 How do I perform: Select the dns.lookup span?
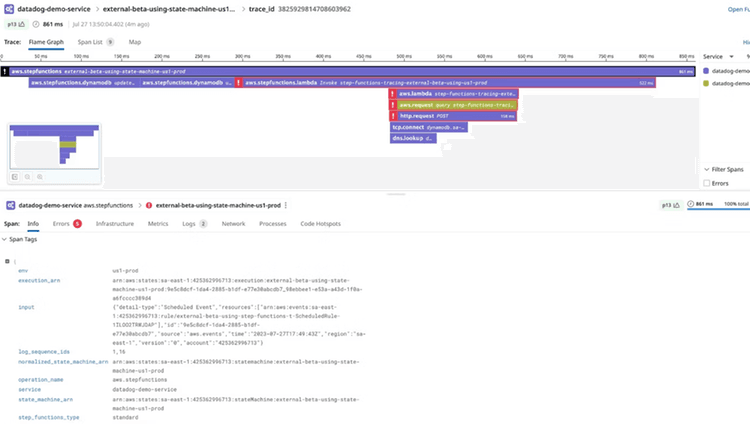pos(413,138)
